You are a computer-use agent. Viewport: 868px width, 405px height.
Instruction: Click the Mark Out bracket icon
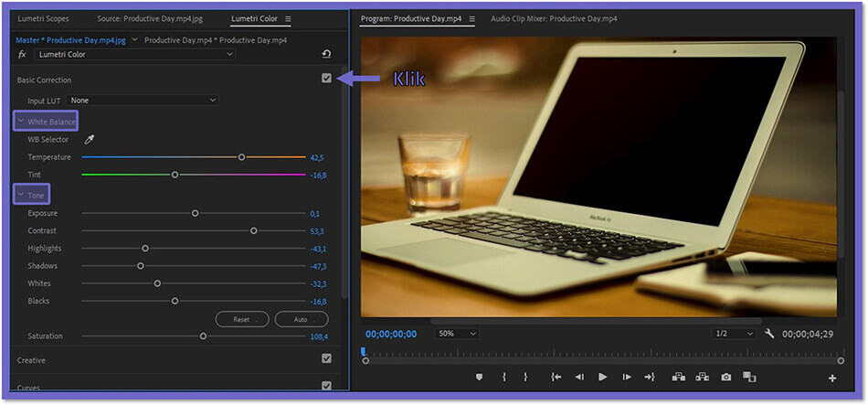tap(525, 377)
